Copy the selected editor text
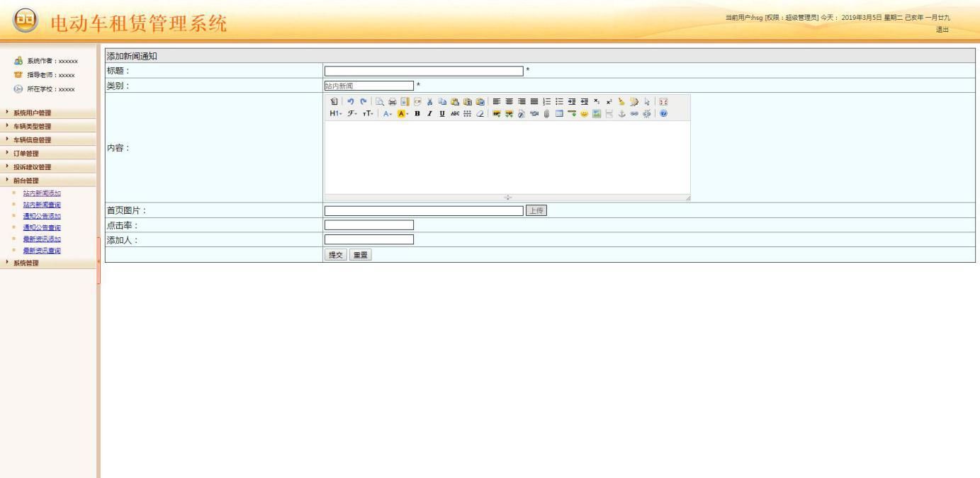 click(x=442, y=101)
